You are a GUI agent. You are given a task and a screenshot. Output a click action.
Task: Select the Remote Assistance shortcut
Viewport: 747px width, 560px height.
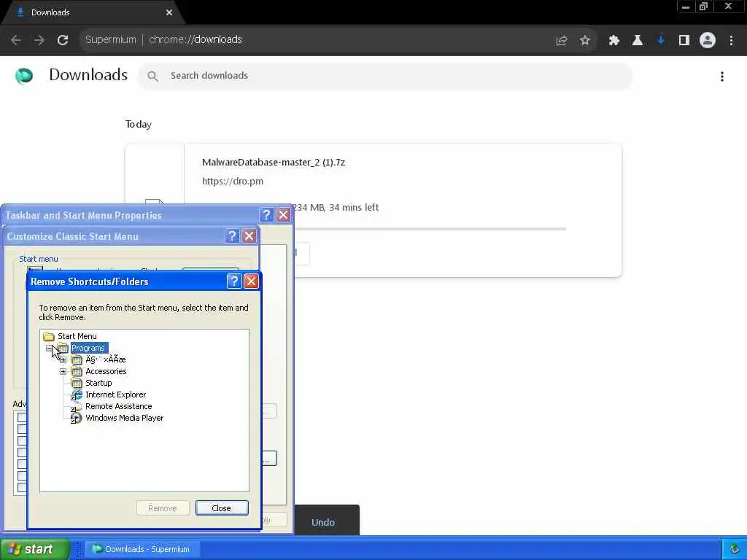[119, 407]
